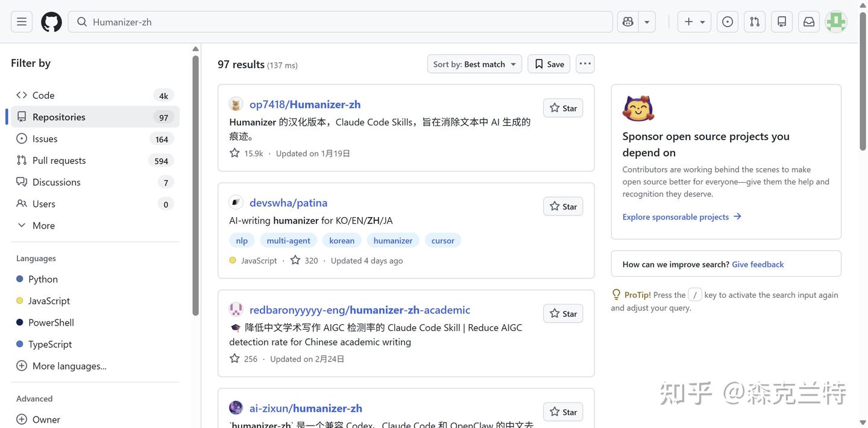Star the op7418/Humanizer-zh repository
This screenshot has height=428, width=868.
(563, 108)
